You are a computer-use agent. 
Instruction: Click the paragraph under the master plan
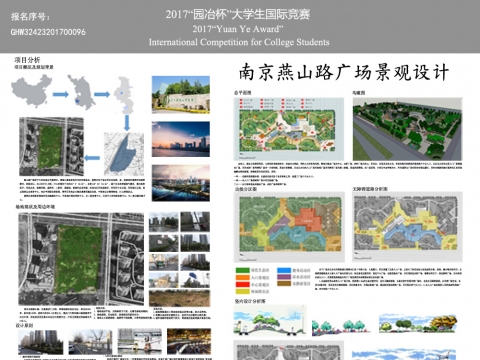coord(348,173)
